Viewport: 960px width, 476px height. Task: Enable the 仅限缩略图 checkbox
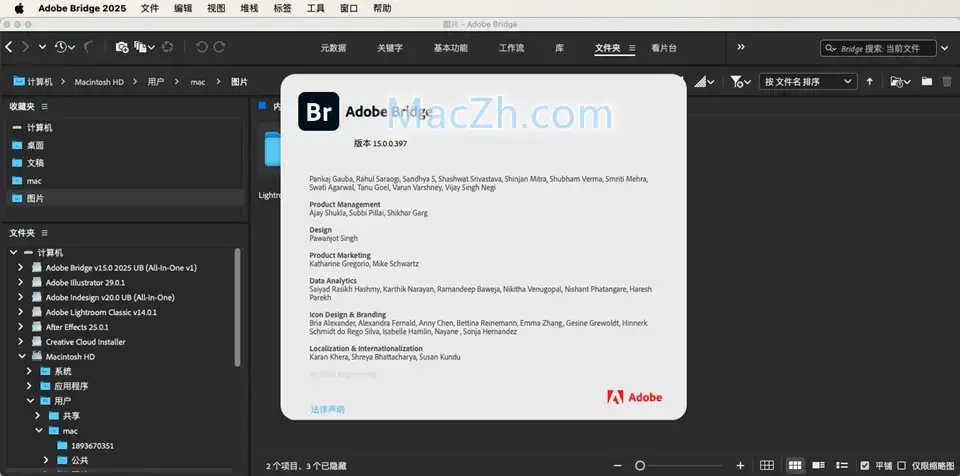click(901, 466)
